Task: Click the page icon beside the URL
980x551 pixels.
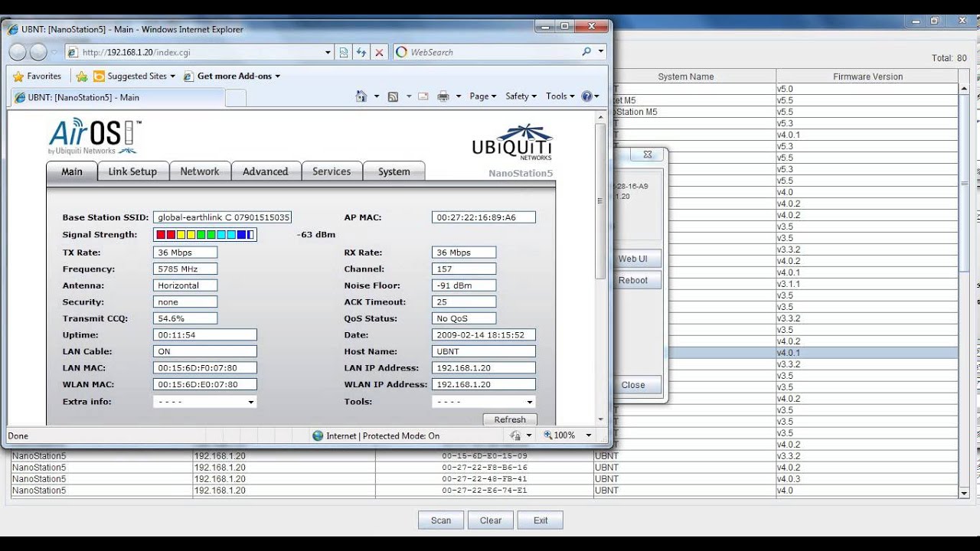Action: [x=73, y=53]
